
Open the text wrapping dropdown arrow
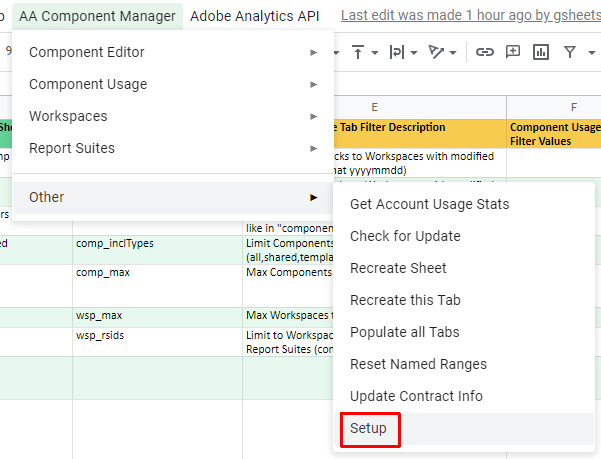tap(414, 52)
